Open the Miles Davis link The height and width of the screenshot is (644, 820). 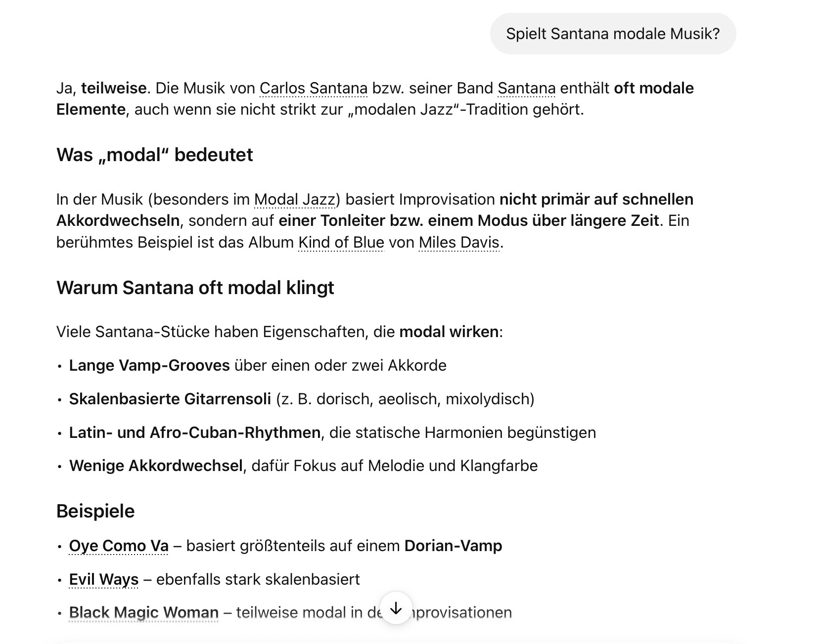[459, 243]
